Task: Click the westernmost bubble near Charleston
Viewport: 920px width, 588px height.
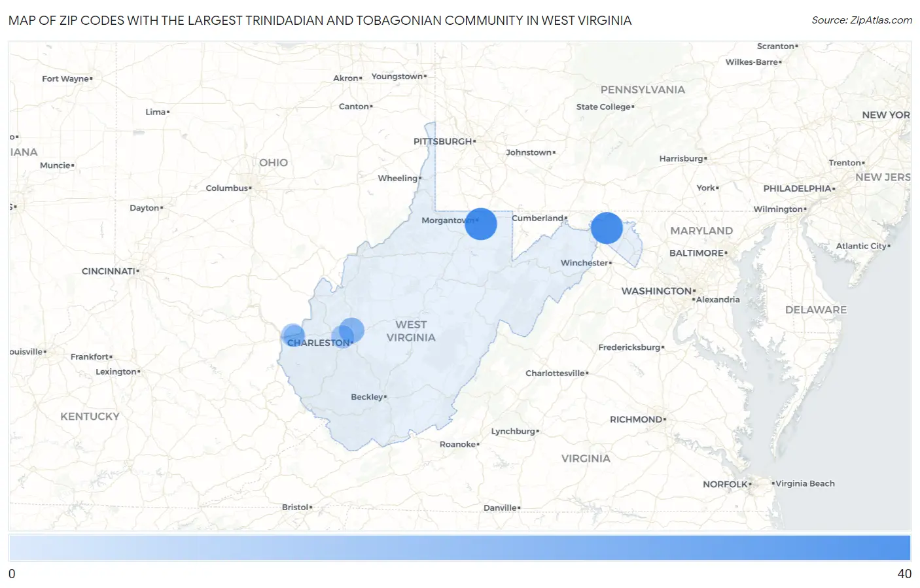Action: pyautogui.click(x=293, y=335)
